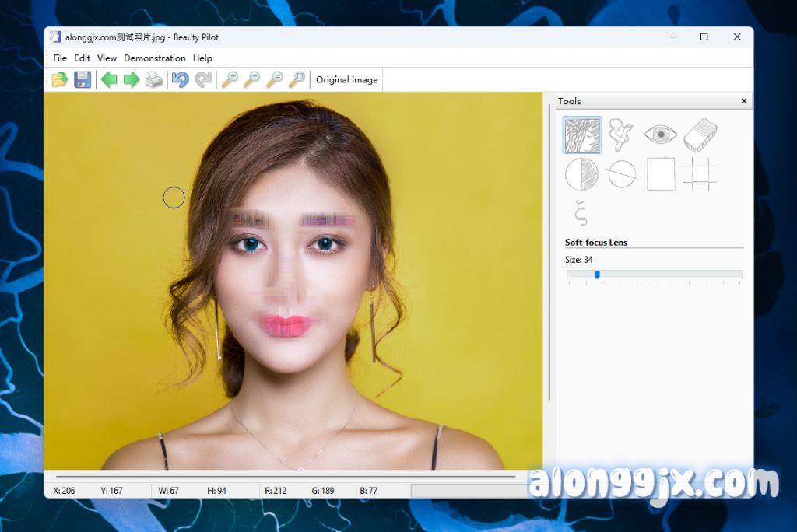Zoom in using the plus magnifier icon
The image size is (797, 532).
pos(230,79)
